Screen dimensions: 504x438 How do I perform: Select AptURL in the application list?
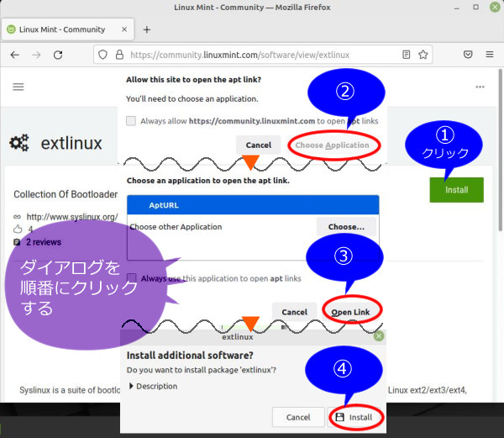click(253, 205)
